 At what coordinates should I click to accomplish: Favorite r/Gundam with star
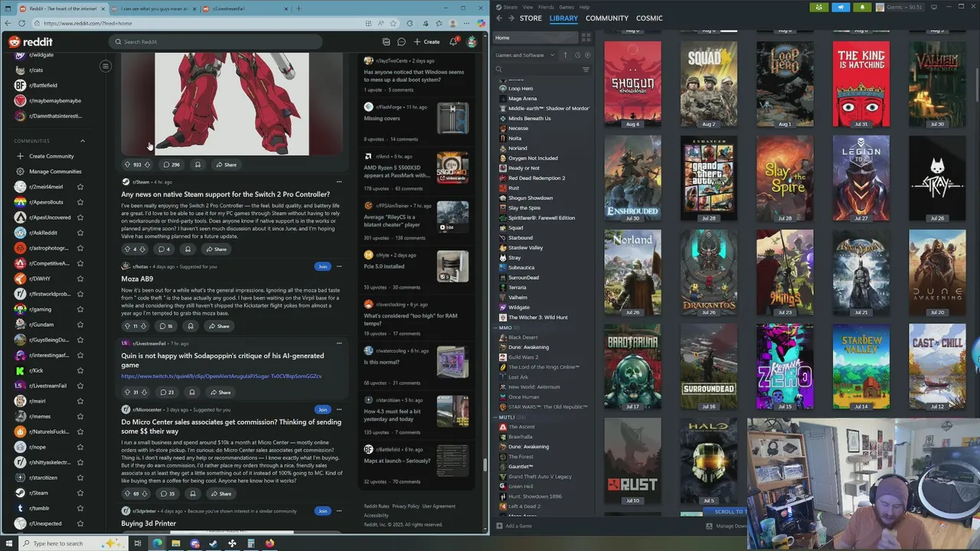click(x=80, y=324)
